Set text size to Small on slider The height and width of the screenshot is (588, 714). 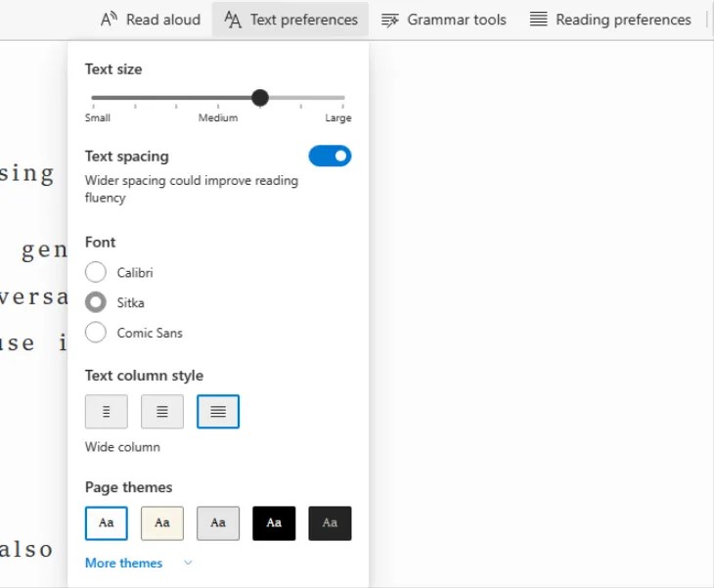coord(93,98)
